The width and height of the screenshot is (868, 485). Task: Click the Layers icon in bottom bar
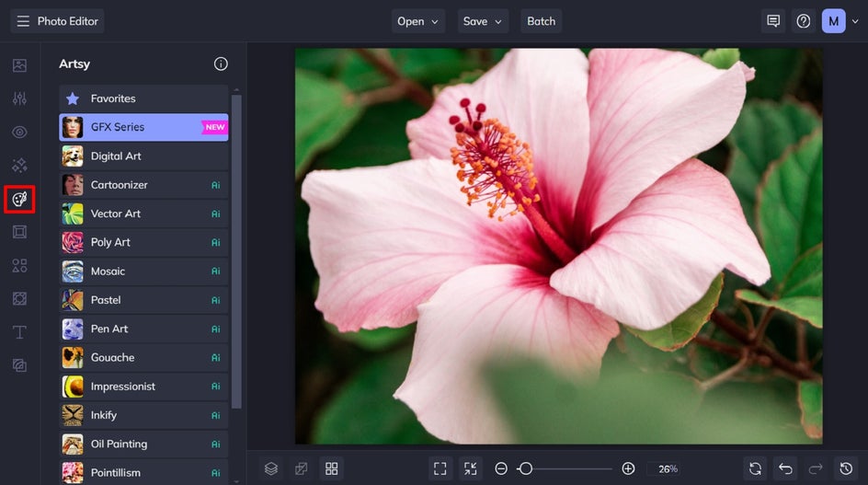[x=270, y=468]
